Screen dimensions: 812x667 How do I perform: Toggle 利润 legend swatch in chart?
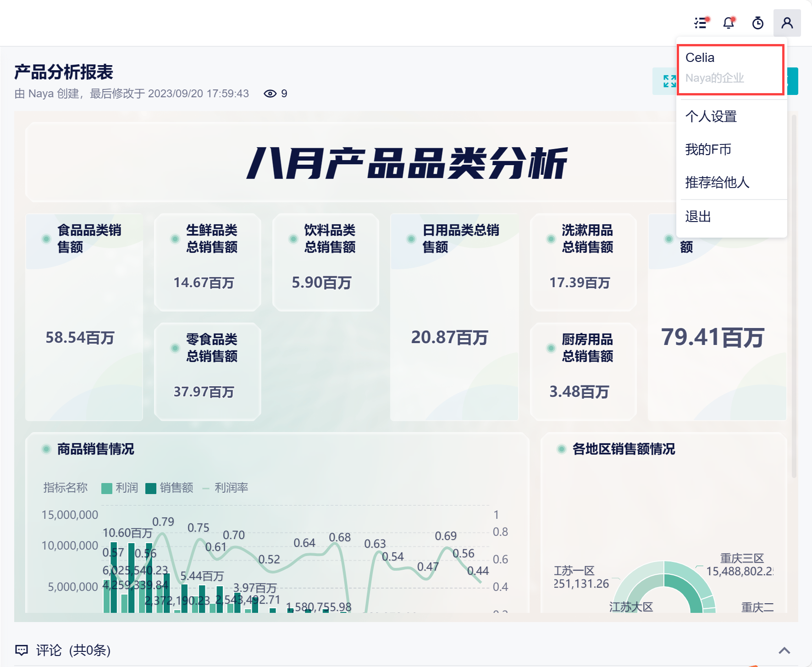[x=107, y=488]
